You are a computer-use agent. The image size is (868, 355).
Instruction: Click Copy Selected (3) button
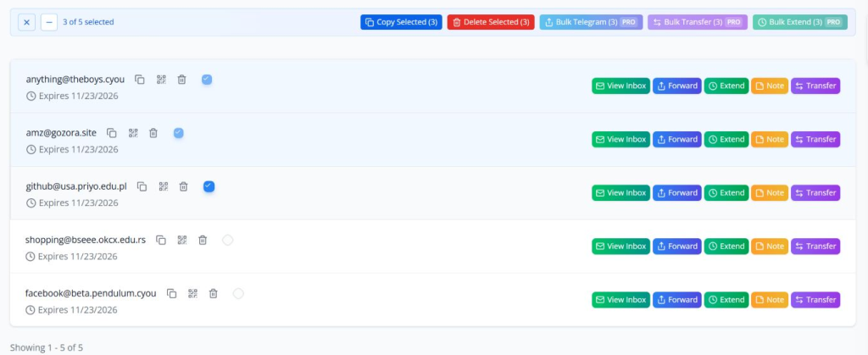click(x=401, y=22)
